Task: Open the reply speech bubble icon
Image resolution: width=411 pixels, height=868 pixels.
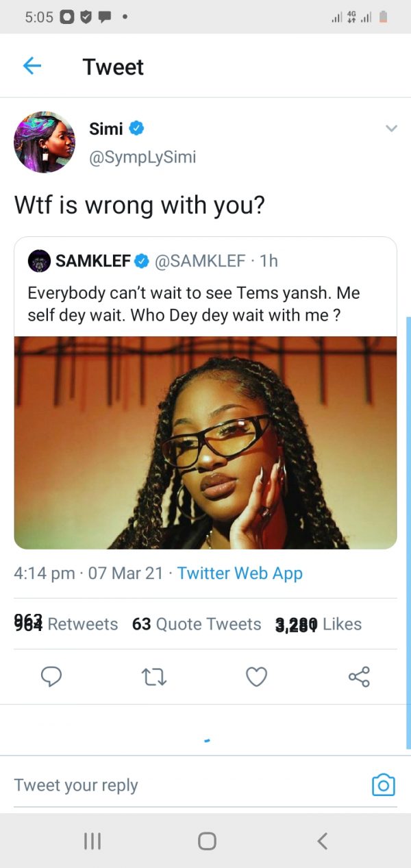Action: [x=51, y=677]
